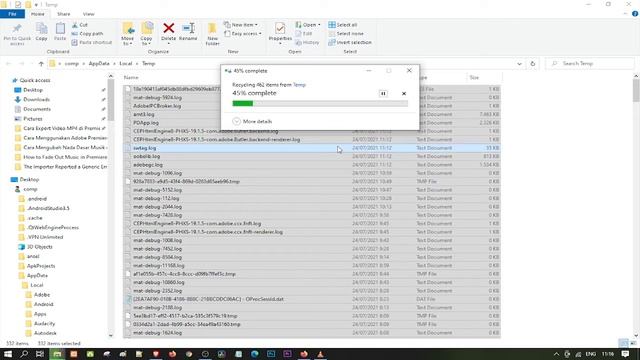Go up one folder level

tap(41, 64)
